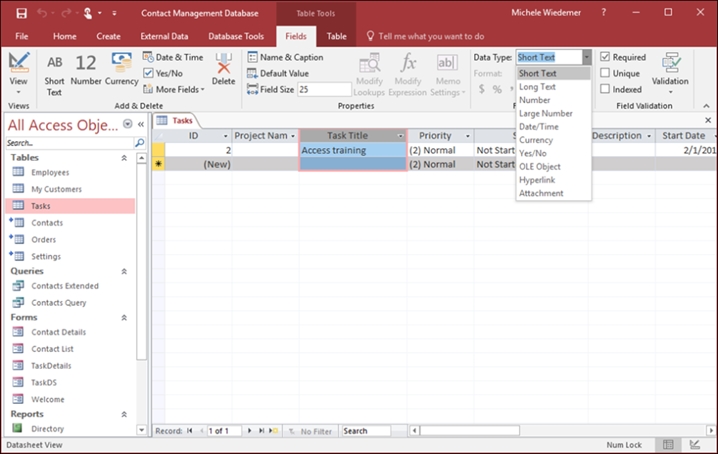Switch to the Table tab

(x=336, y=36)
